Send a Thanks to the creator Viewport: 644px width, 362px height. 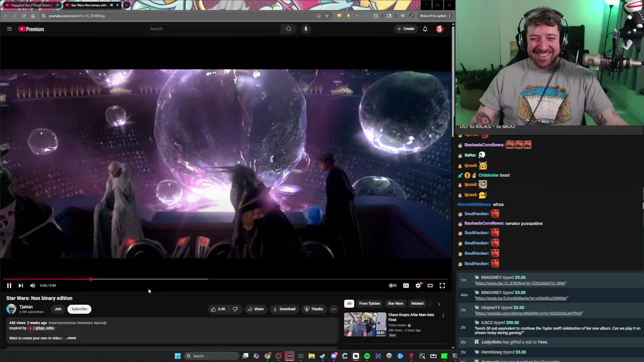313,309
